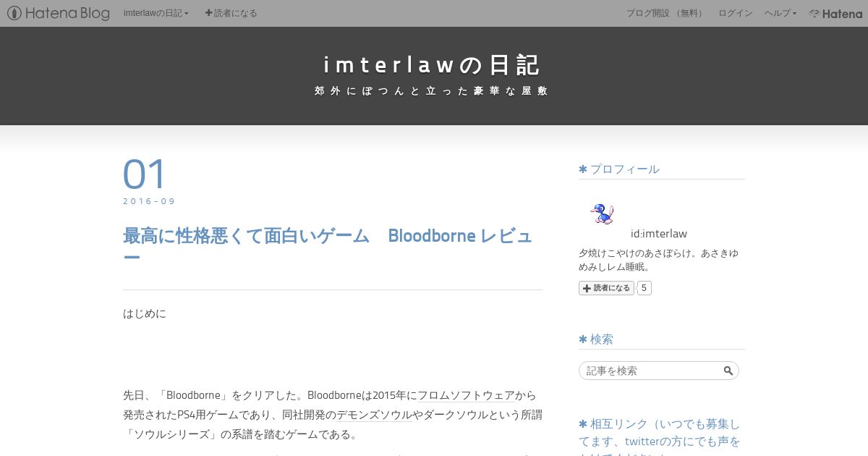Select the プロフィール sidebar heading

[619, 169]
